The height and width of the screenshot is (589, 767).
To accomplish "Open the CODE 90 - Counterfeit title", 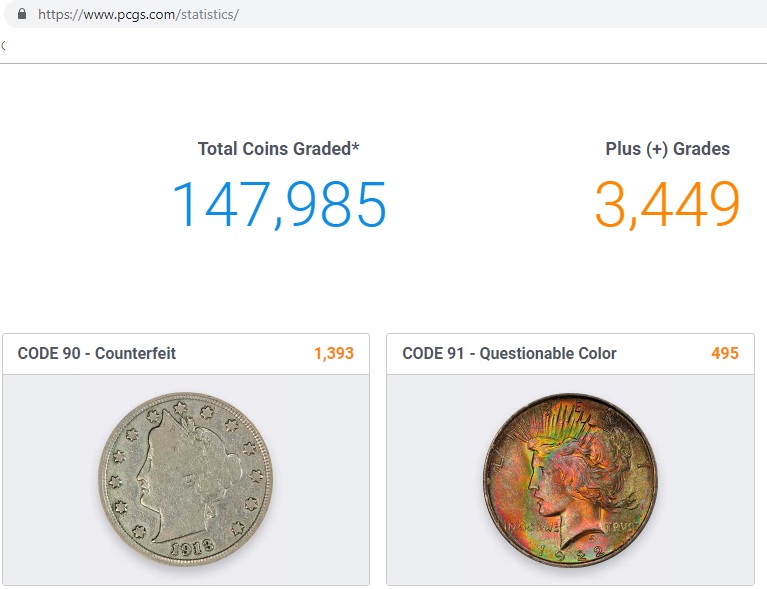I will click(97, 353).
